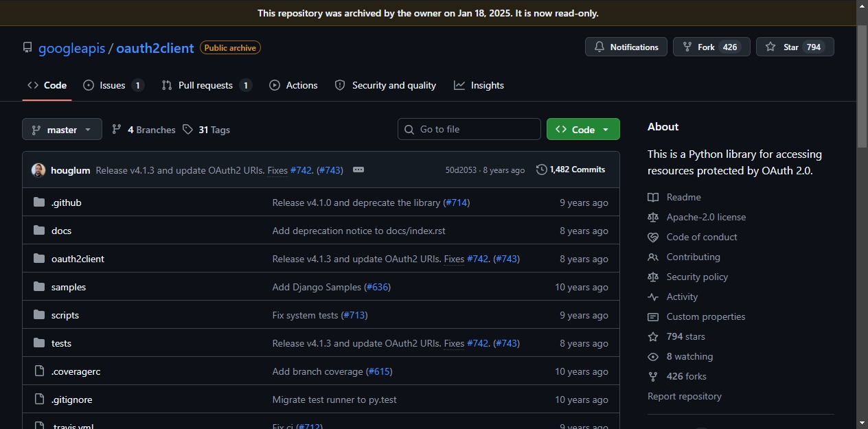Viewport: 868px width, 429px height.
Task: Click the repository icon beside googleapis
Action: 27,48
